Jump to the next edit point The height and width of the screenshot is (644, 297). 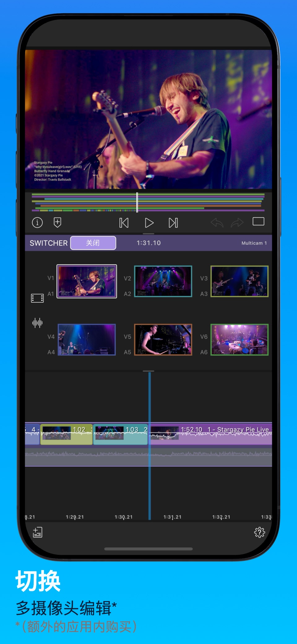(x=173, y=223)
